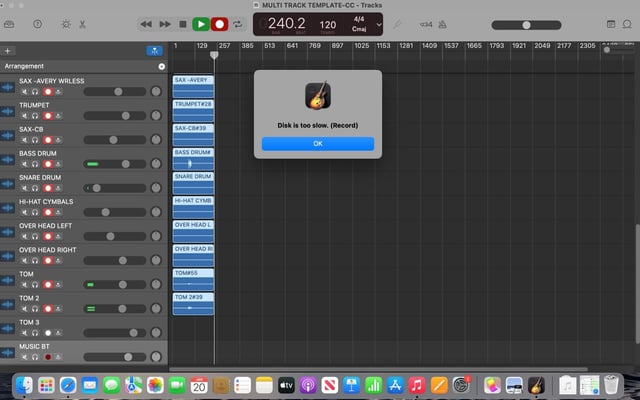The height and width of the screenshot is (400, 640).
Task: Open the Smart Controls button in toolbar
Action: pos(66,23)
